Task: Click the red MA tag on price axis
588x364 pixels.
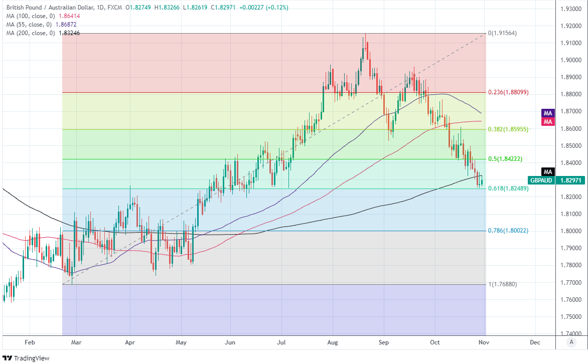Action: coord(548,121)
